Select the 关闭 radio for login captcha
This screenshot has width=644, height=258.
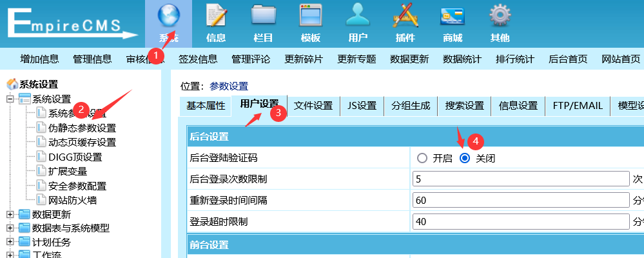coord(465,158)
